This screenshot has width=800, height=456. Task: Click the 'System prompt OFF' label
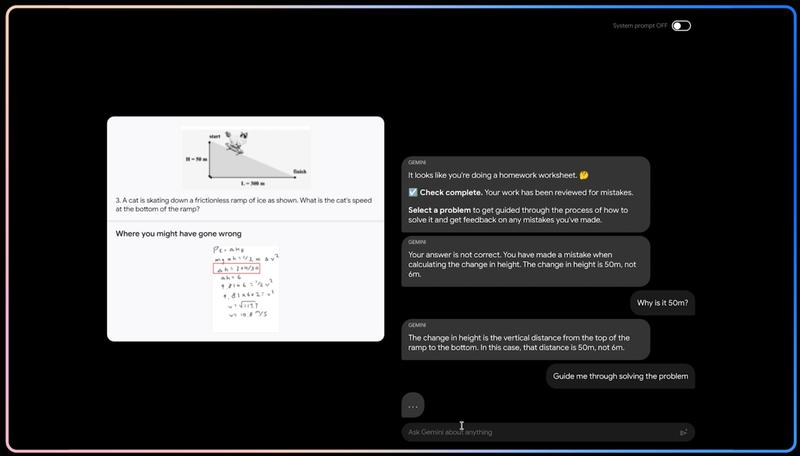pyautogui.click(x=640, y=26)
